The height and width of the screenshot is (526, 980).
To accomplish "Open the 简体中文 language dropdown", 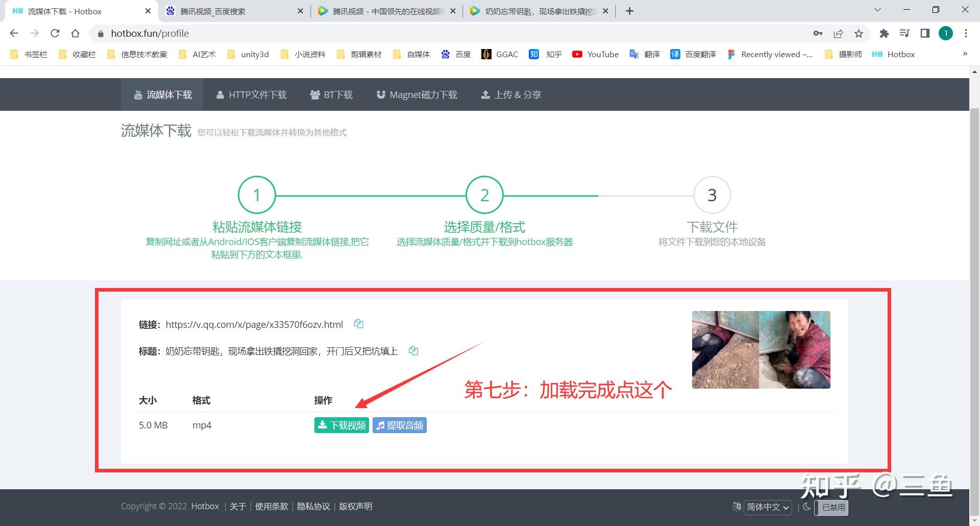I will 768,507.
